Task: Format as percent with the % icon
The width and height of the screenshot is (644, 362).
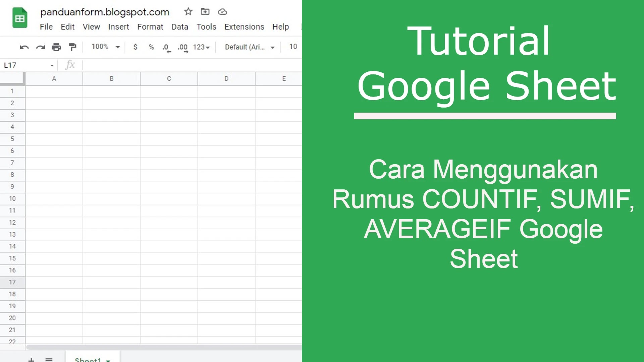Action: tap(151, 47)
